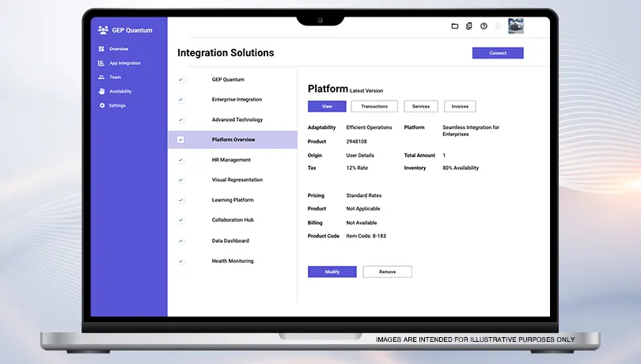Click the App Integration chart icon
This screenshot has width=641, height=364.
coord(101,63)
